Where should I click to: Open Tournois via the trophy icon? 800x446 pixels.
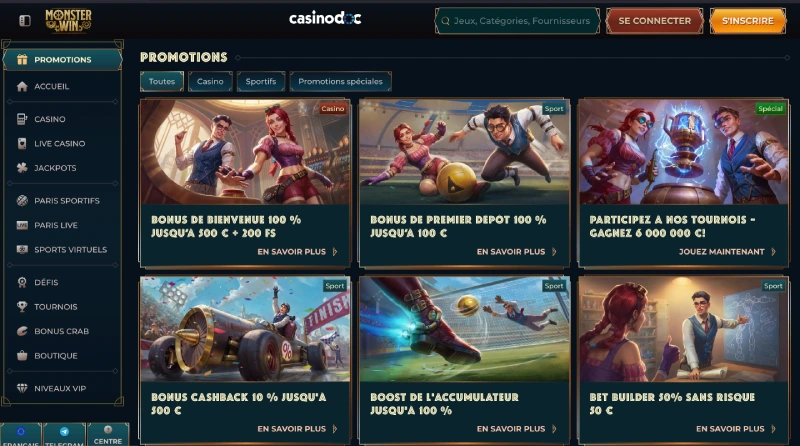coord(22,307)
